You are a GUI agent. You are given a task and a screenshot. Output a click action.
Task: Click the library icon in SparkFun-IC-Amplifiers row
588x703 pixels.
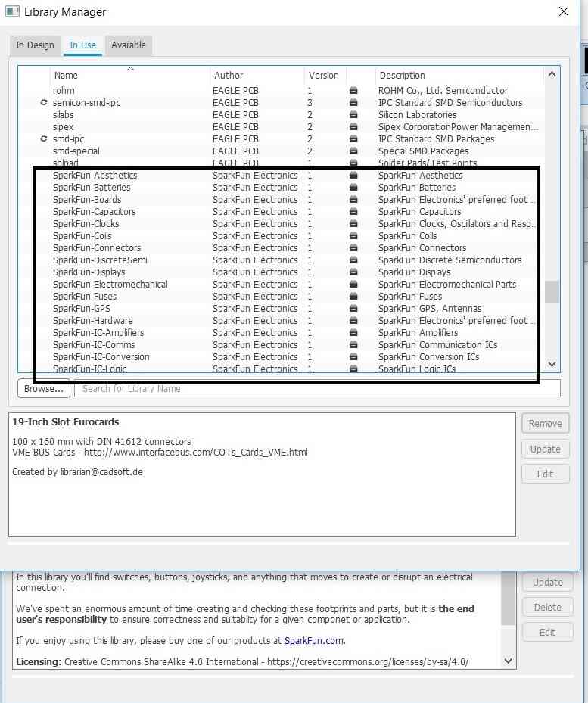coord(353,333)
